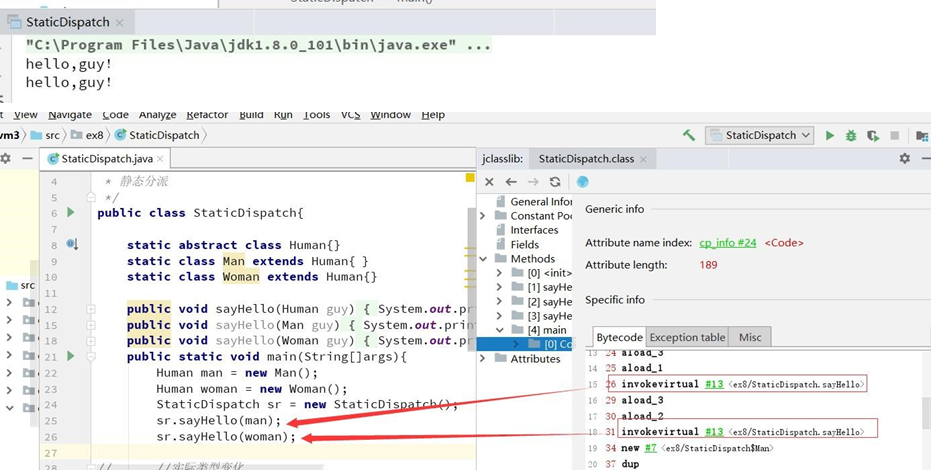Click the green Build Project hammer icon
931x470 pixels.
click(689, 135)
